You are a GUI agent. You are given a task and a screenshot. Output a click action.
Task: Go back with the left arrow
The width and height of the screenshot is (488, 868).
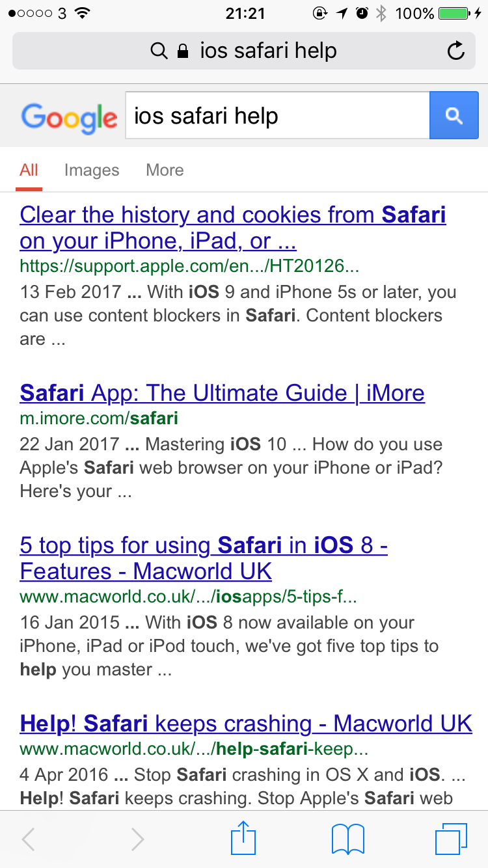pos(28,839)
